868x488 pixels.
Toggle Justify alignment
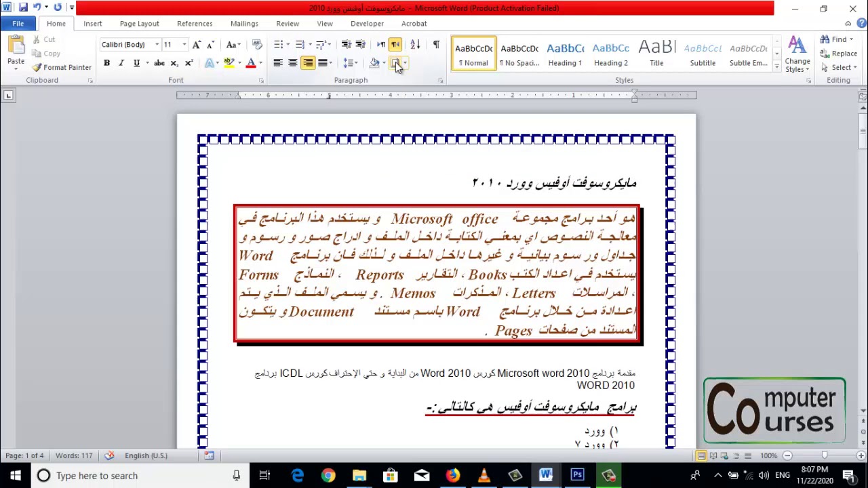point(323,63)
